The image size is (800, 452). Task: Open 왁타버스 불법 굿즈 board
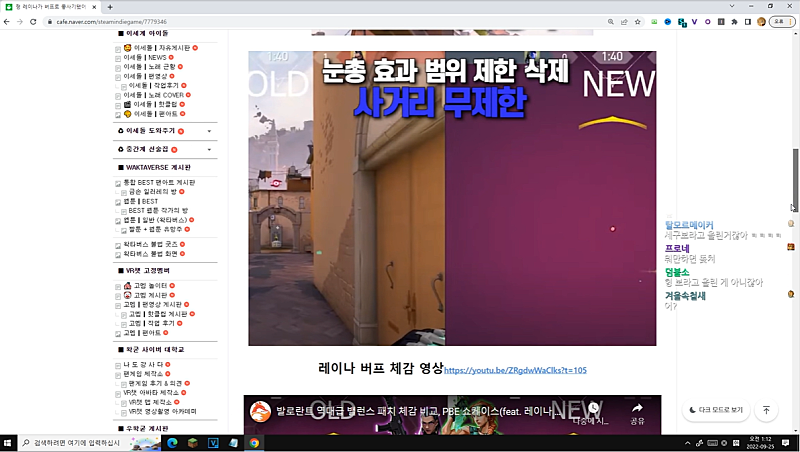[x=151, y=244]
